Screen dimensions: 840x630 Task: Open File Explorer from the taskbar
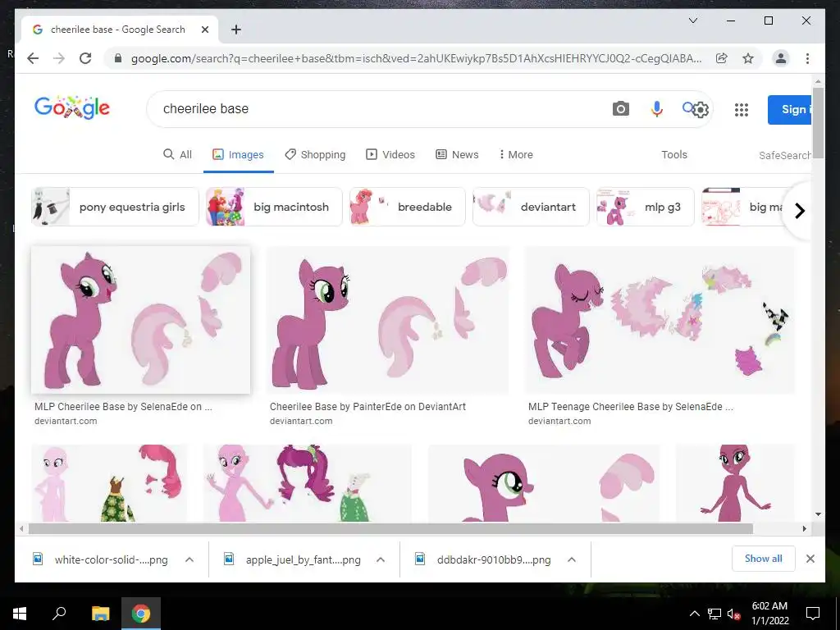100,614
